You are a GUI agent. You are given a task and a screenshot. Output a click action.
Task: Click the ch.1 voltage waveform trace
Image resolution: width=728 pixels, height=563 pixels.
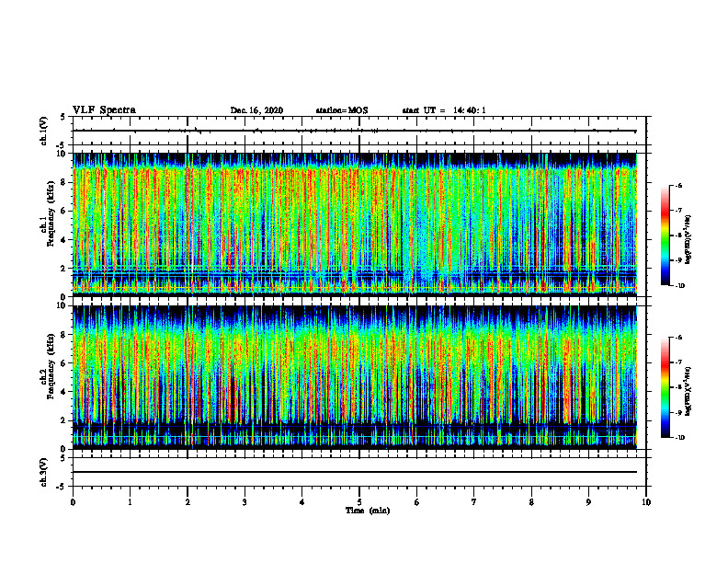pyautogui.click(x=355, y=131)
